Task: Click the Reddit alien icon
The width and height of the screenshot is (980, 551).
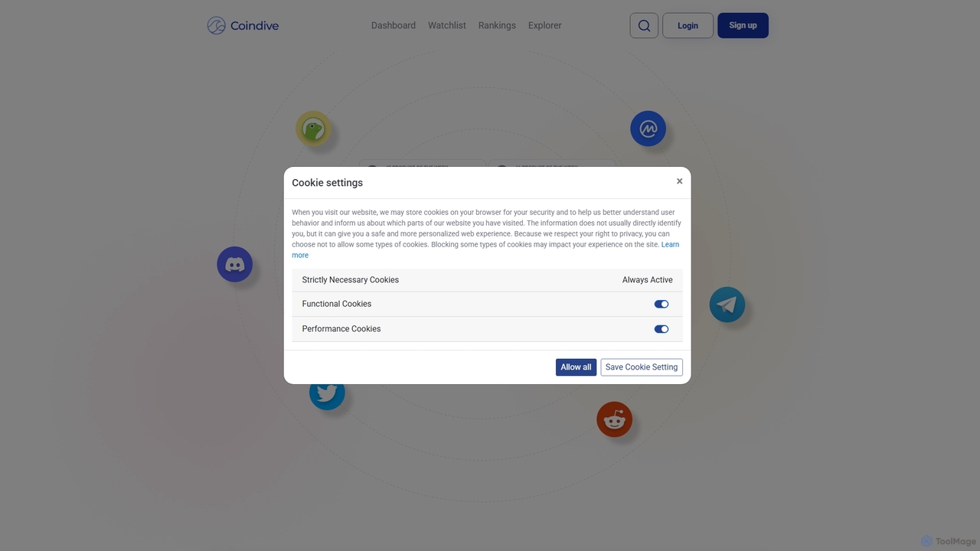Action: tap(615, 419)
